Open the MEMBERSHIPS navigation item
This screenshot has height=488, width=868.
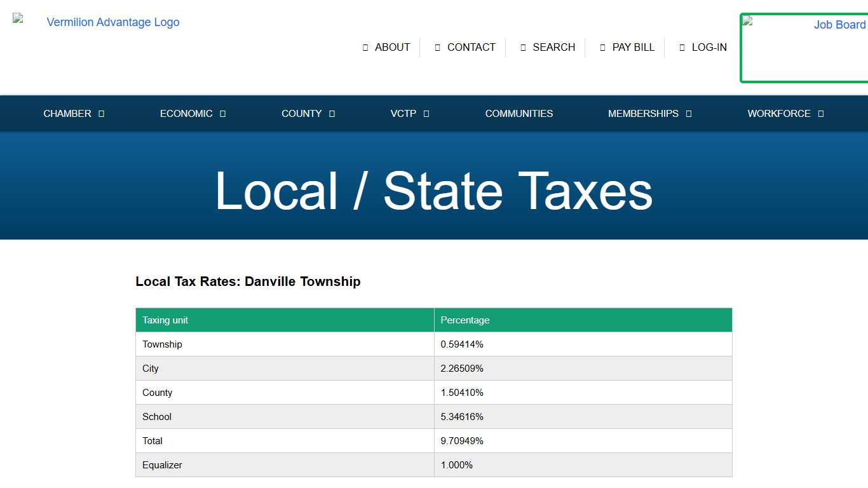(649, 114)
